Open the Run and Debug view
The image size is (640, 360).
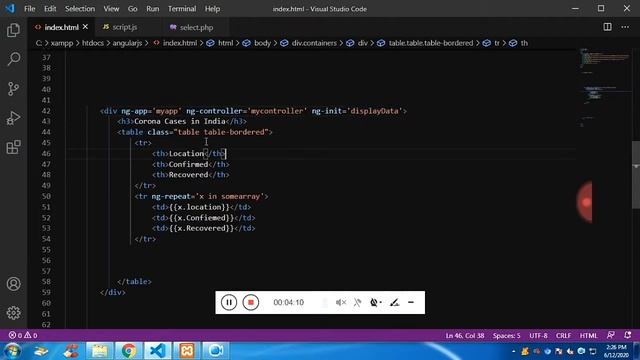[x=13, y=118]
